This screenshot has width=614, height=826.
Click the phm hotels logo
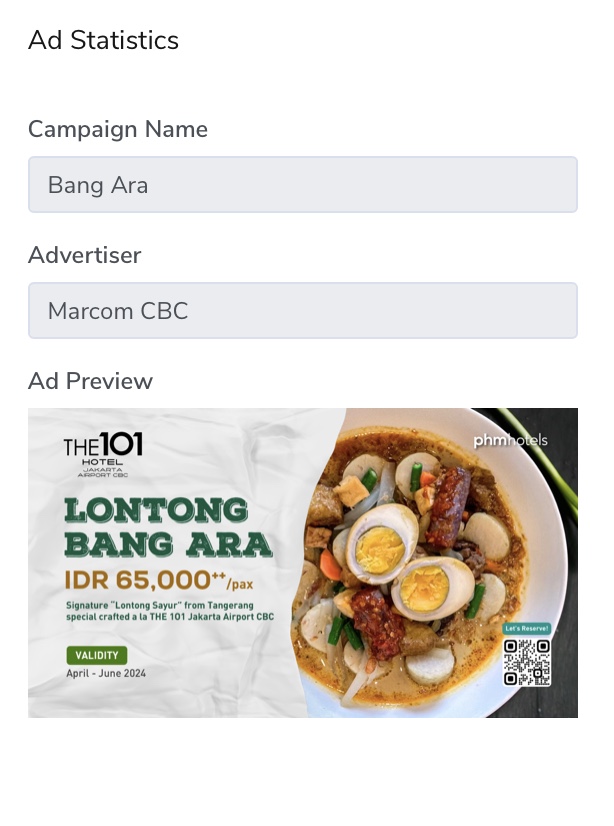coord(511,440)
